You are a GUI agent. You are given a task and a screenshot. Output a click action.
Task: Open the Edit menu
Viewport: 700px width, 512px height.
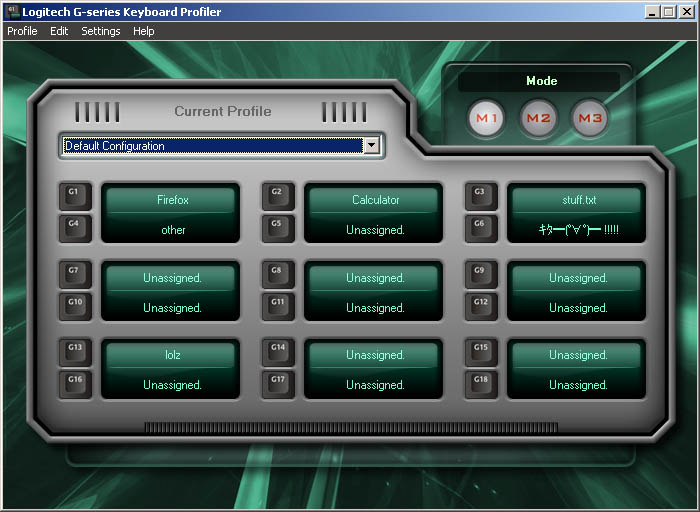[59, 31]
